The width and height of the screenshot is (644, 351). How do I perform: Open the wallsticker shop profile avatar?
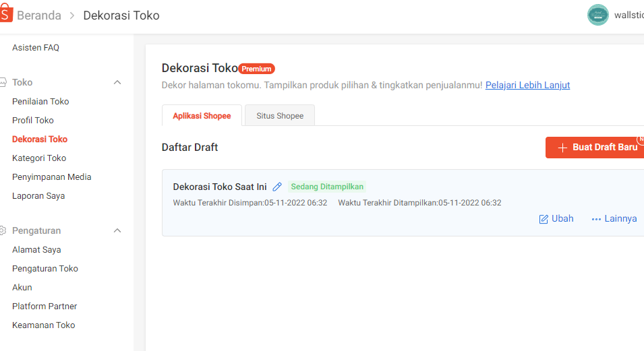point(597,15)
